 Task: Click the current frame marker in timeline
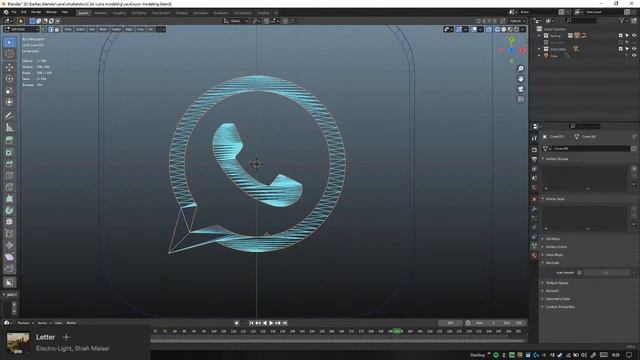[396, 331]
